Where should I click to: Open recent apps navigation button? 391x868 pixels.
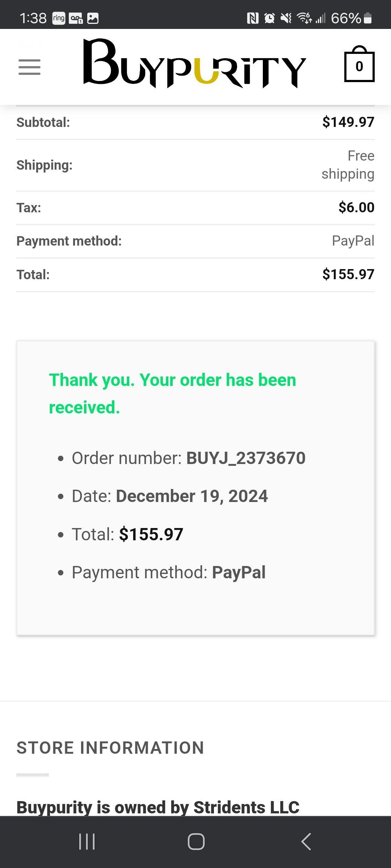point(87,841)
